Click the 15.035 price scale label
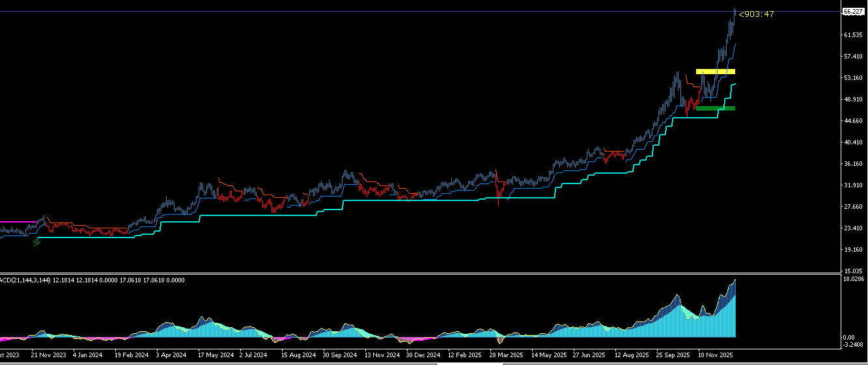The width and height of the screenshot is (868, 365). (x=852, y=271)
